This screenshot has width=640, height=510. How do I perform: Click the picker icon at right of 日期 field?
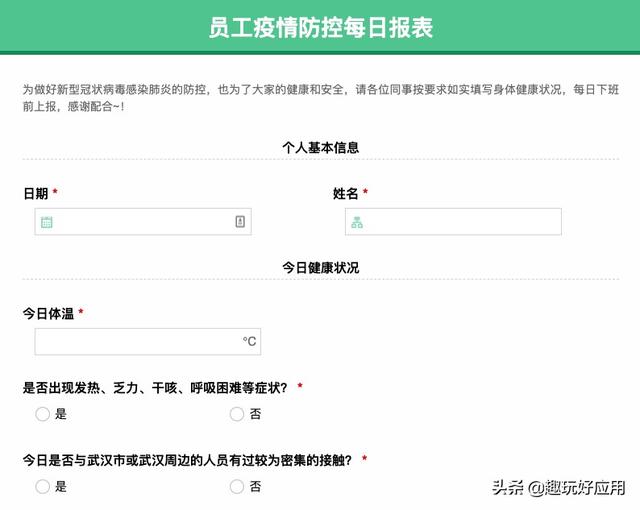[240, 221]
